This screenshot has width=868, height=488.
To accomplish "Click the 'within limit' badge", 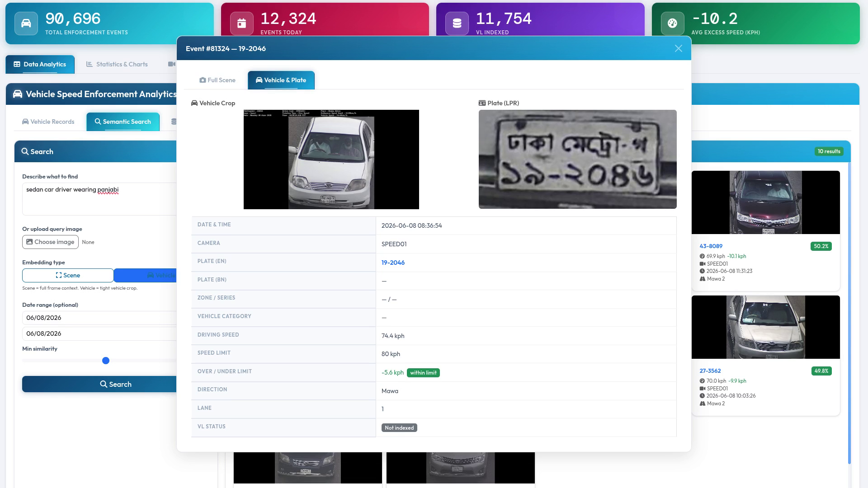I will pyautogui.click(x=423, y=373).
